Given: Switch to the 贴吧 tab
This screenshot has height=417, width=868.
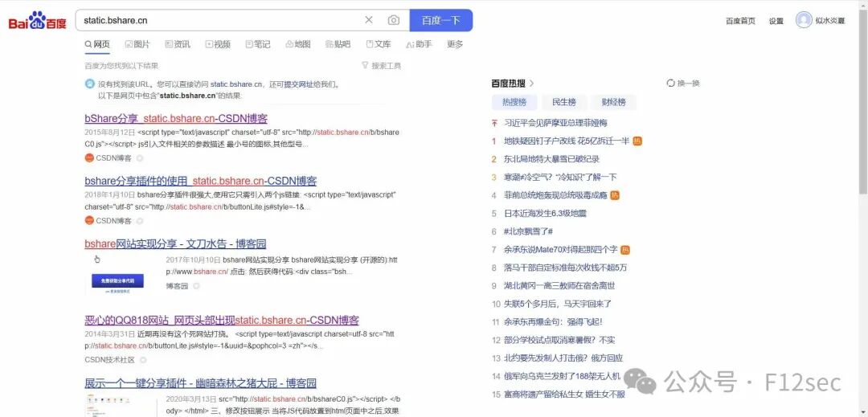Looking at the screenshot, I should (338, 44).
